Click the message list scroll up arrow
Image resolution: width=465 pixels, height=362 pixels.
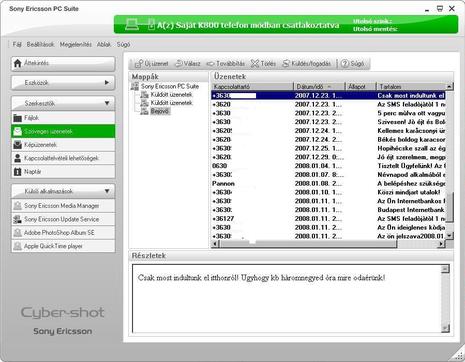click(449, 87)
